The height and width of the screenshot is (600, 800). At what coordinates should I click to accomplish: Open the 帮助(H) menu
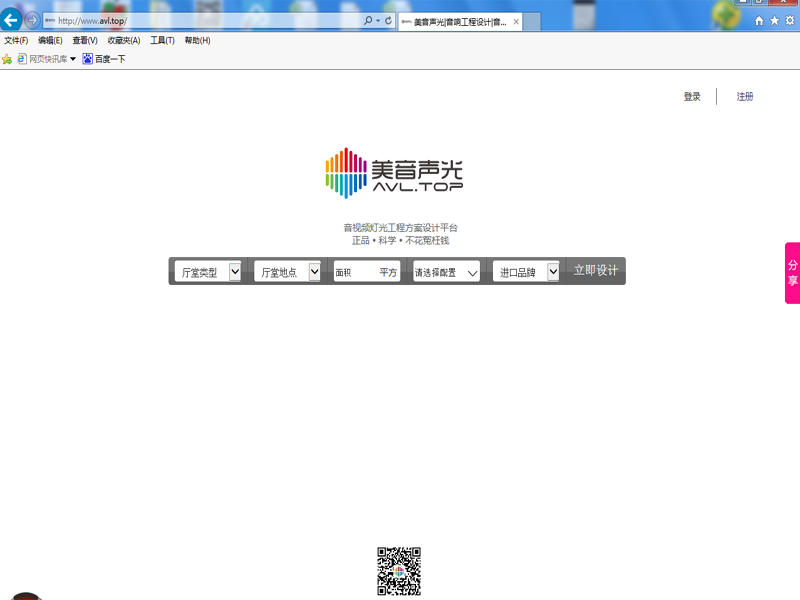pos(197,40)
